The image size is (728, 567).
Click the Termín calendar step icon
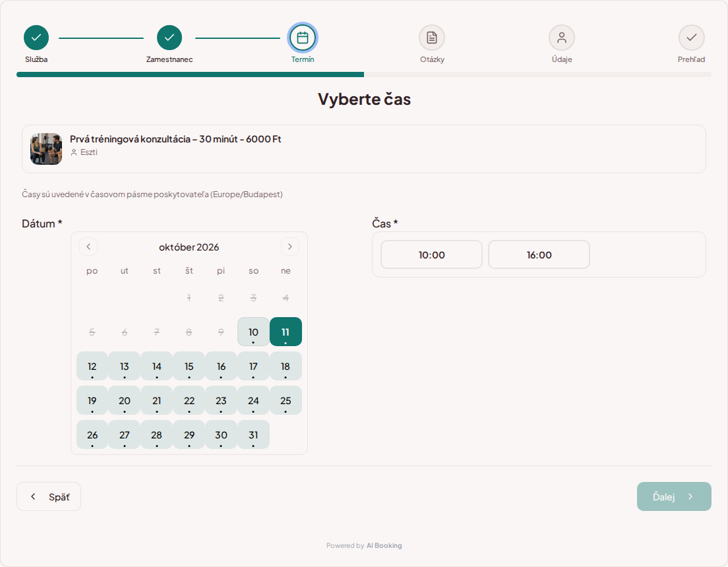(x=303, y=38)
